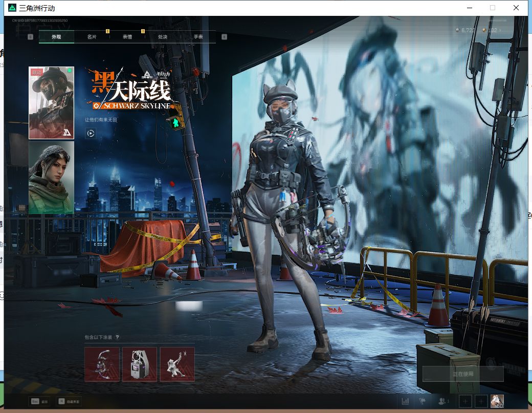Viewport: 532px width, 413px height.
Task: Click the 包含以下涂装 label
Action: coord(98,337)
